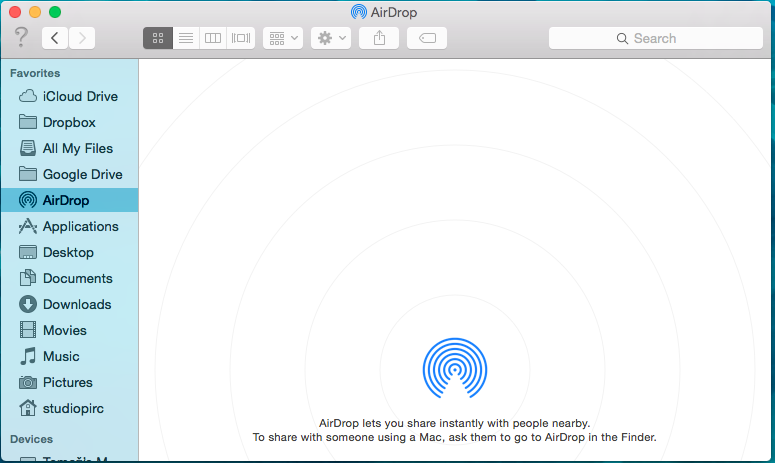
Task: Click the Devices section header
Action: (32, 439)
